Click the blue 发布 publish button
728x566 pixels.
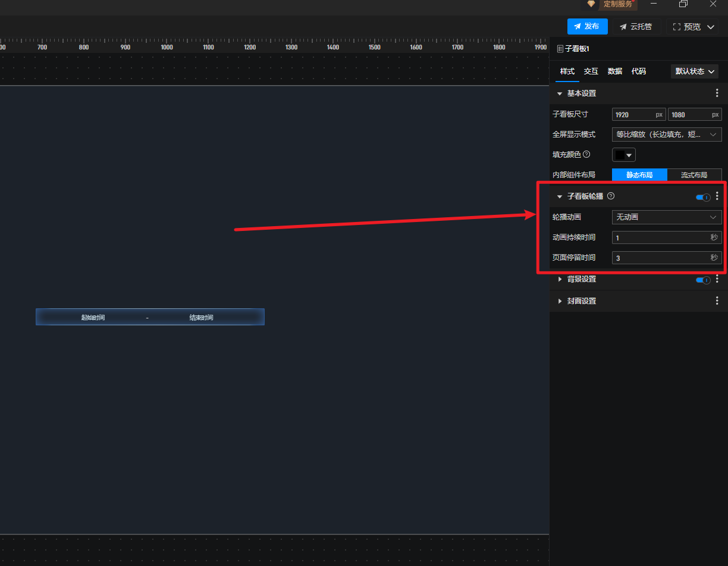(587, 27)
